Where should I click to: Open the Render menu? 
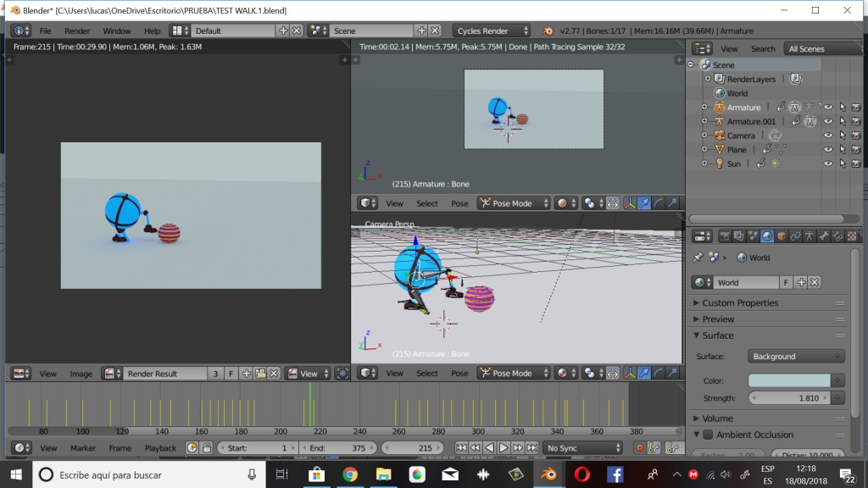(x=77, y=30)
